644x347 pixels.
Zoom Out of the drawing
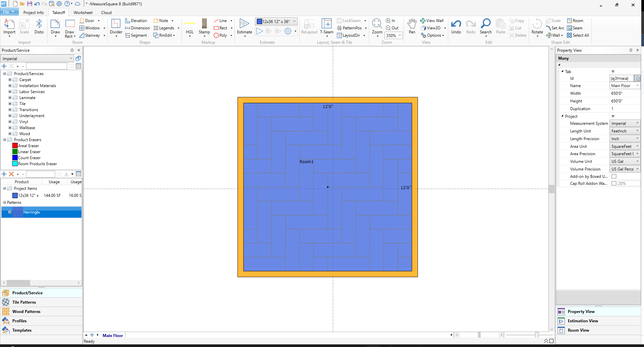[392, 28]
